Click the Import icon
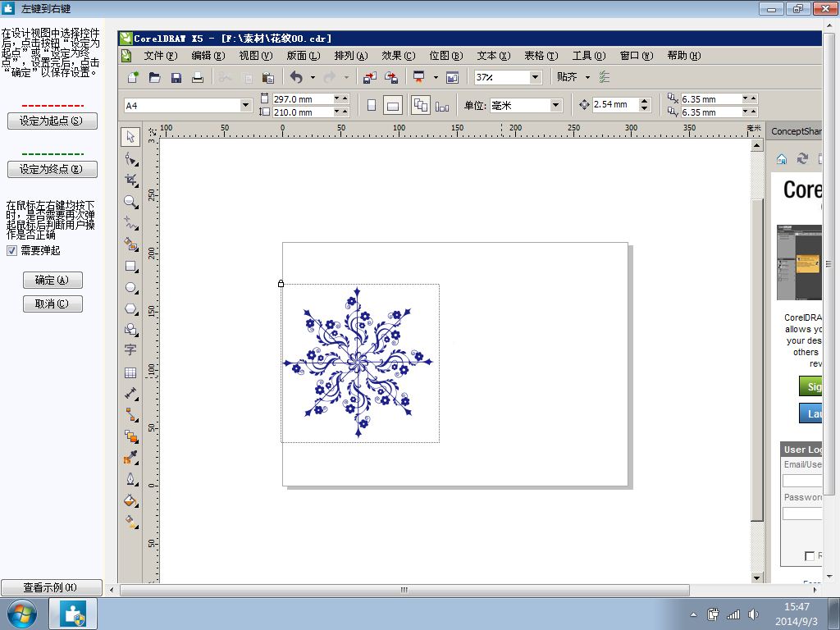The image size is (840, 630). point(370,77)
